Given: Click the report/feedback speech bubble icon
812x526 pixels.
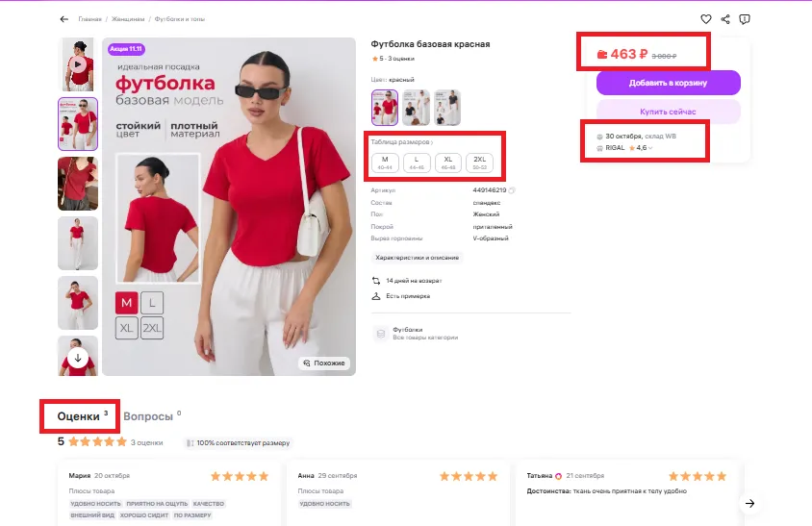Looking at the screenshot, I should coord(745,19).
